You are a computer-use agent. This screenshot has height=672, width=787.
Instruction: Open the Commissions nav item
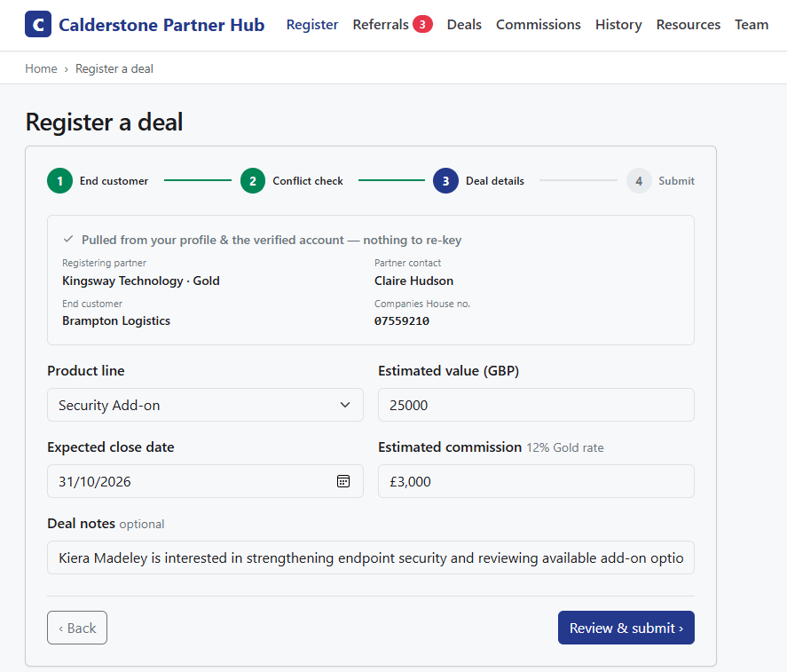click(538, 25)
